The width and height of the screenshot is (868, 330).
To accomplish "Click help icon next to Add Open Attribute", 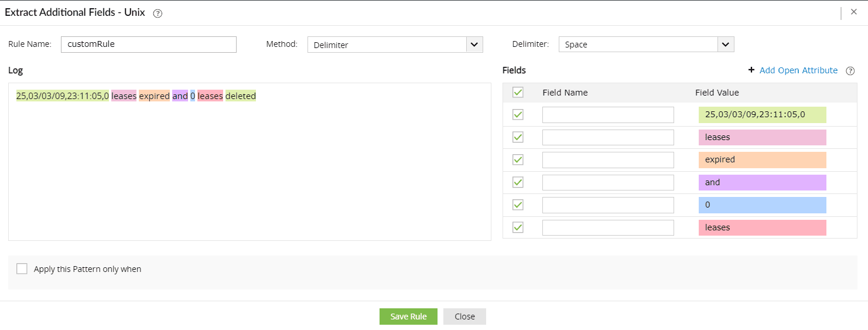I will click(x=850, y=71).
